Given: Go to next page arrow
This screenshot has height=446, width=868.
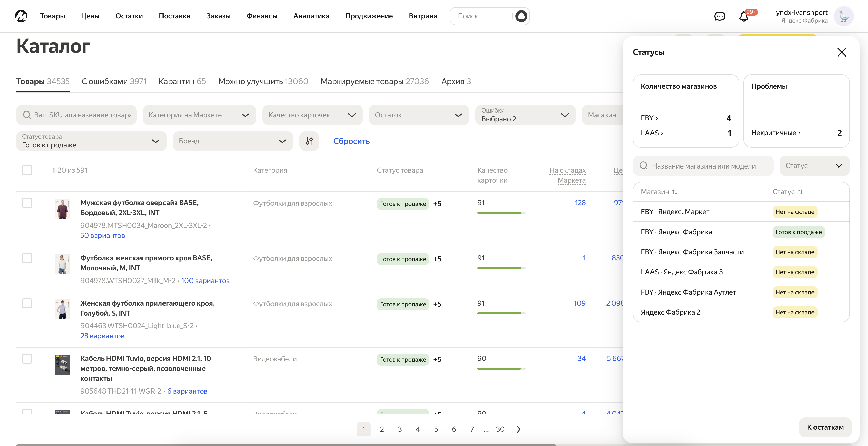Looking at the screenshot, I should click(518, 429).
